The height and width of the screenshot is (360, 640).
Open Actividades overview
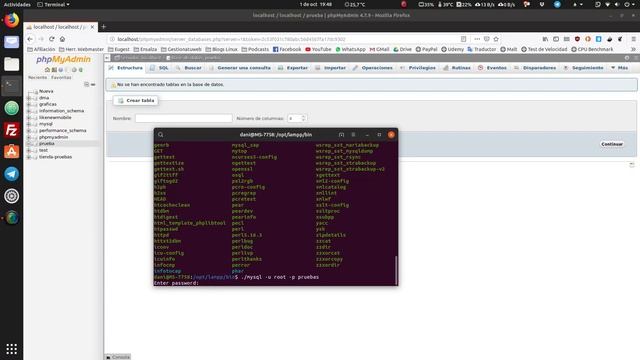pos(17,4)
